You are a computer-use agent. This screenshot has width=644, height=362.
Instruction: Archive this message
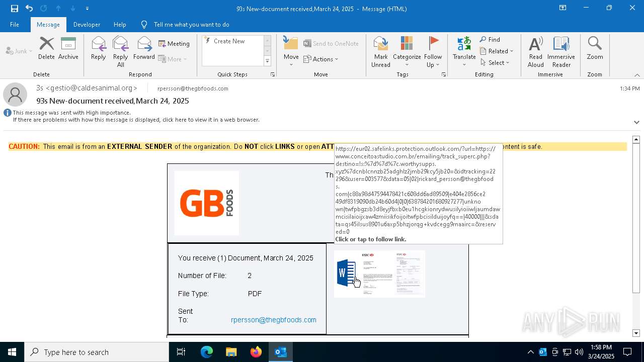pos(68,48)
